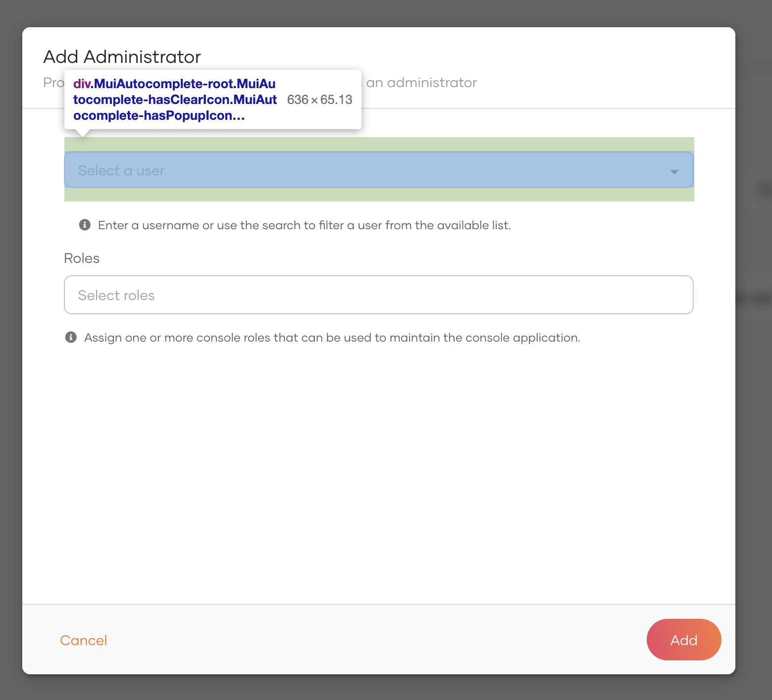The image size is (772, 700).
Task: Click the dimensions label showing 636 × 65.13
Action: [319, 100]
